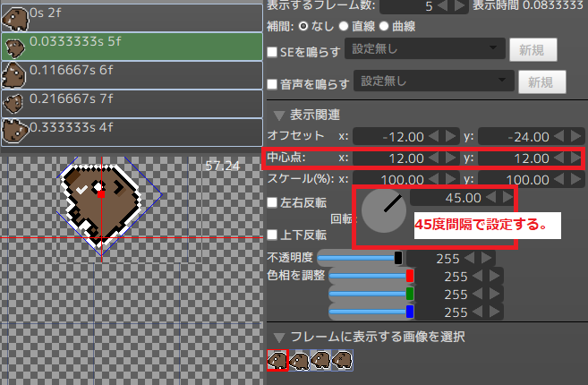Viewport: 588px width, 385px height.
Task: Select the fourth frame image thumbnail
Action: pos(343,360)
